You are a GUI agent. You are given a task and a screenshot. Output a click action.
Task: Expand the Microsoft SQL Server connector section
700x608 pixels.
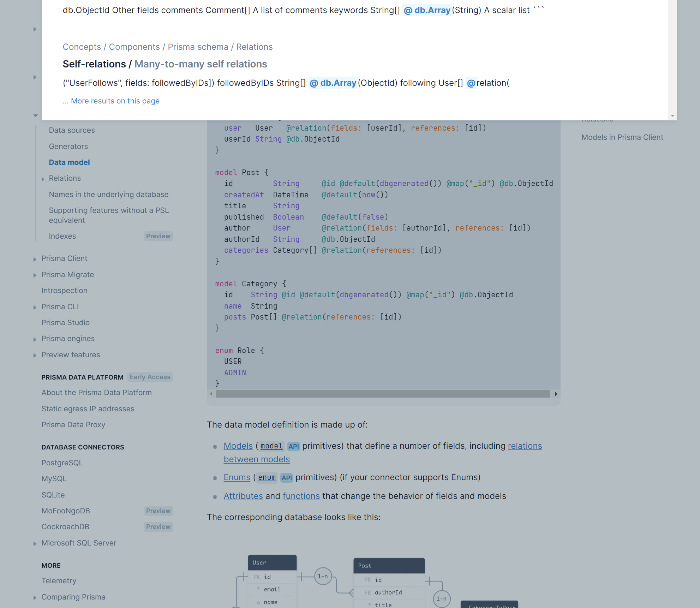tap(35, 543)
